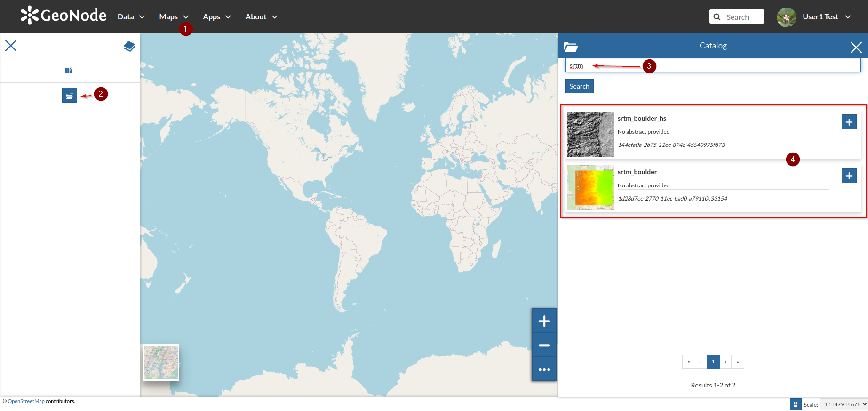Click the Add Layer catalog button
The height and width of the screenshot is (411, 868).
tap(70, 95)
